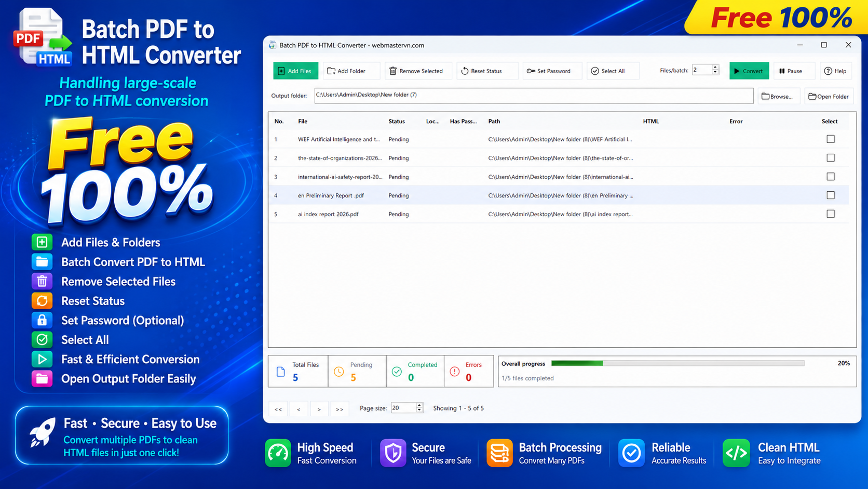Check the box for en Preliminary Report row
868x489 pixels.
tap(831, 195)
